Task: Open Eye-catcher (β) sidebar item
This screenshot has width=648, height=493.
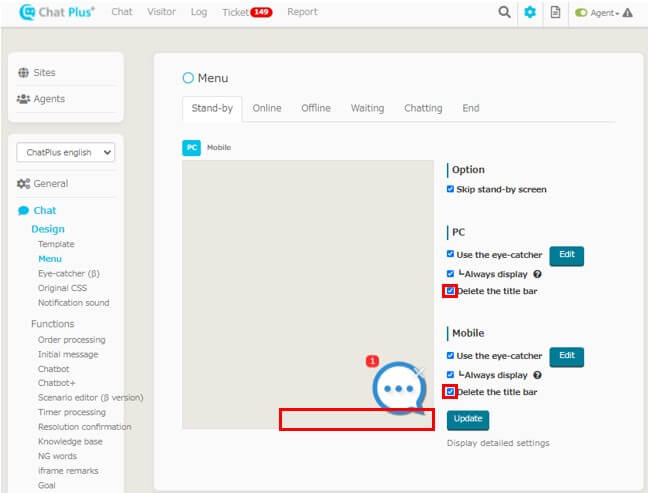Action: click(69, 274)
